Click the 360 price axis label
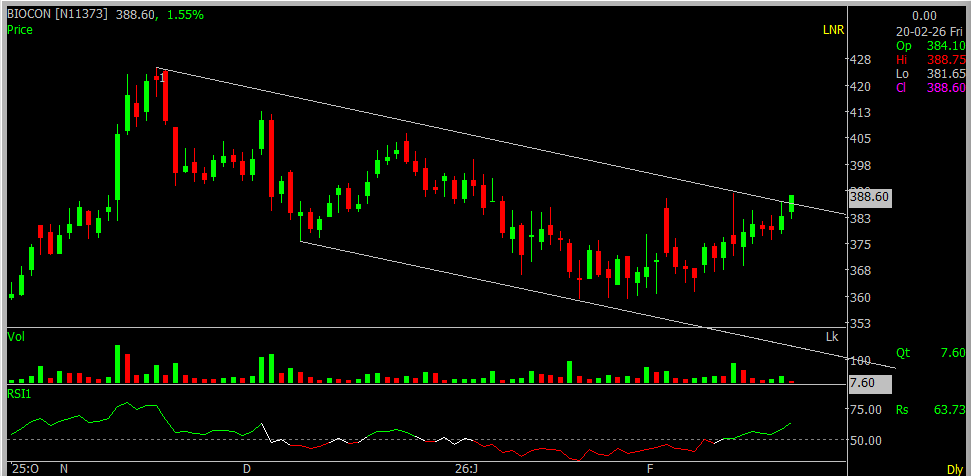This screenshot has height=476, width=971. 861,297
